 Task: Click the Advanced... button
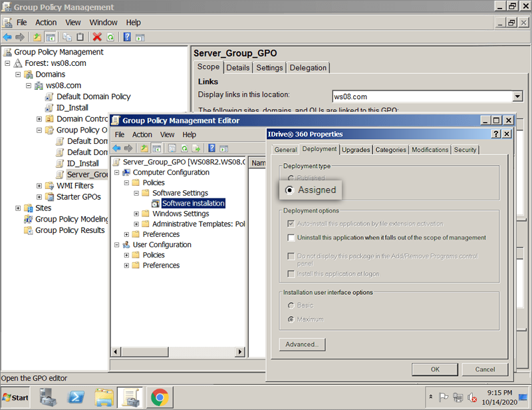pos(302,345)
